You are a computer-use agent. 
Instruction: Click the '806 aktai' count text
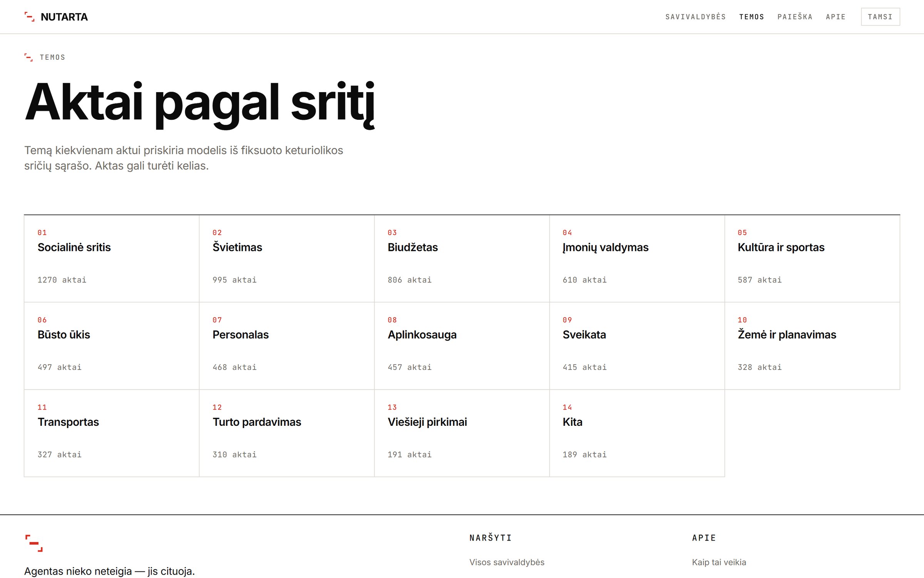coord(410,280)
